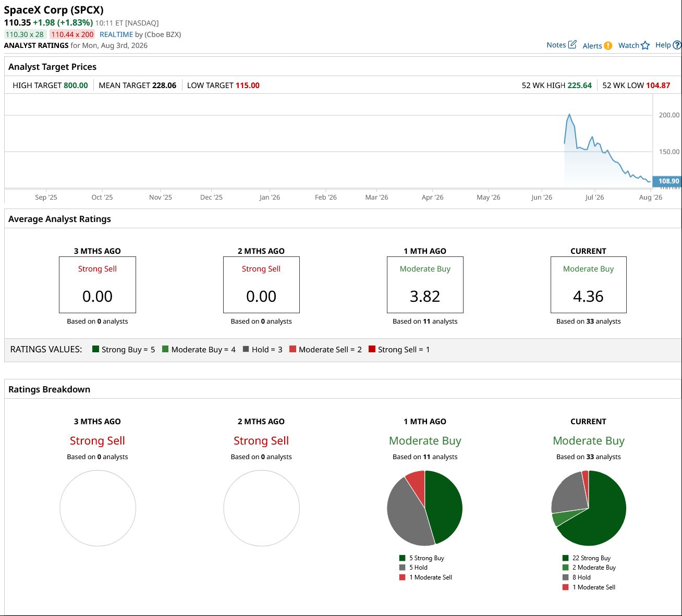Click the red ask quote 110.44 x 200
Image resolution: width=682 pixels, height=616 pixels.
pyautogui.click(x=72, y=34)
